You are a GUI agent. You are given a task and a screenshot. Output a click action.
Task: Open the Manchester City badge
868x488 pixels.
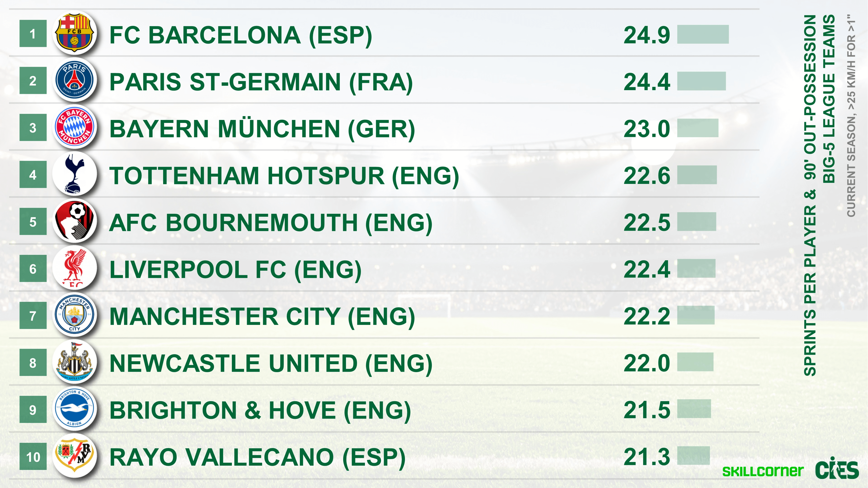[x=75, y=315]
